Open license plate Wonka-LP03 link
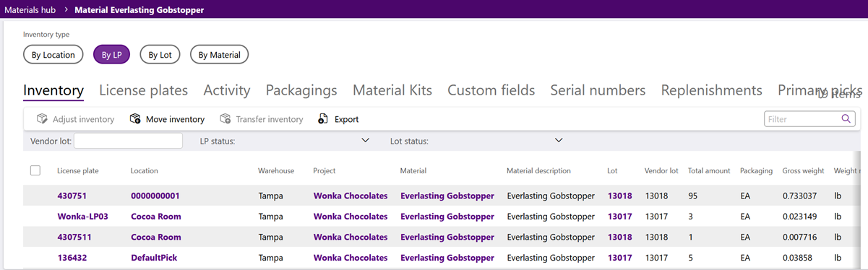Image resolution: width=868 pixels, height=270 pixels. click(x=83, y=216)
